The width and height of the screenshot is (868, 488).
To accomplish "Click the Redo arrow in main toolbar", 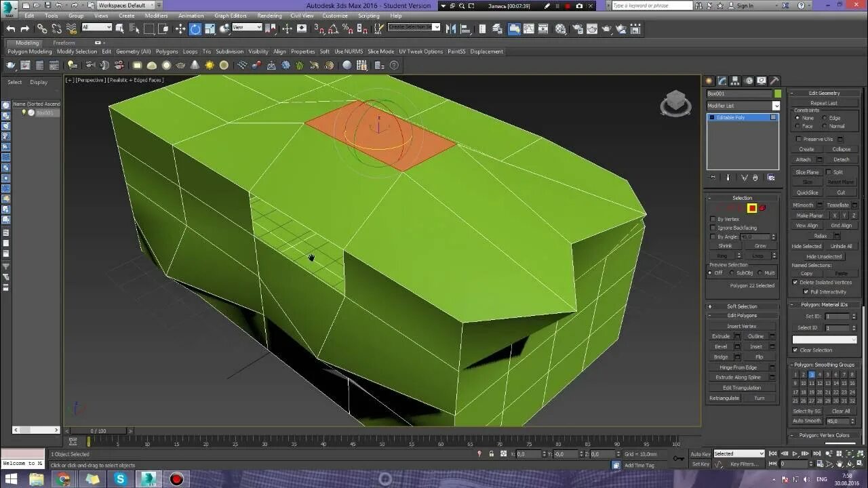I will tap(25, 28).
